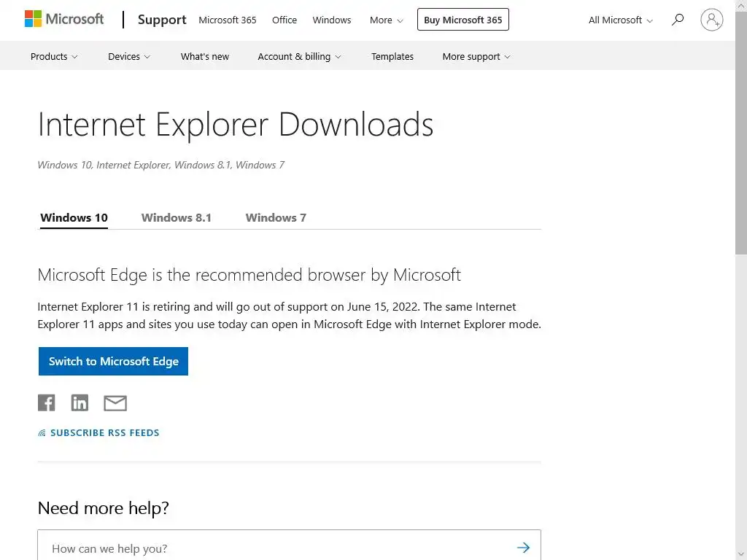This screenshot has width=747, height=560.
Task: Click the Microsoft logo
Action: [64, 20]
